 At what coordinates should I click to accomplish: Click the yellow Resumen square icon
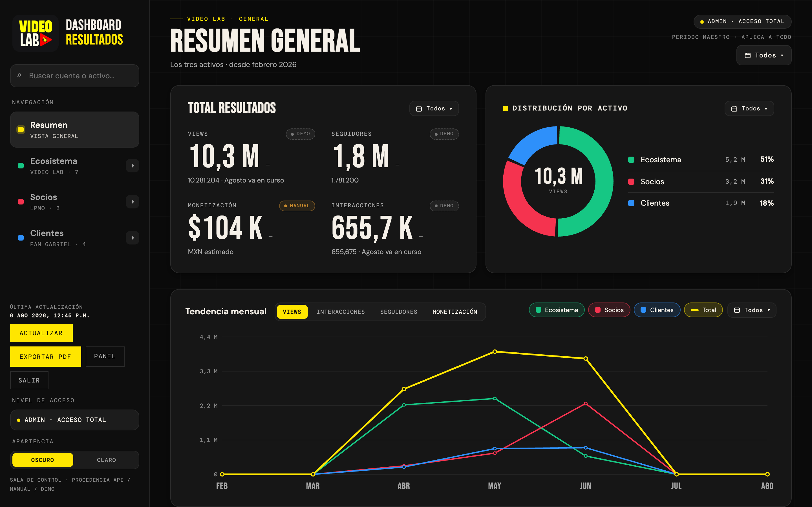point(21,130)
